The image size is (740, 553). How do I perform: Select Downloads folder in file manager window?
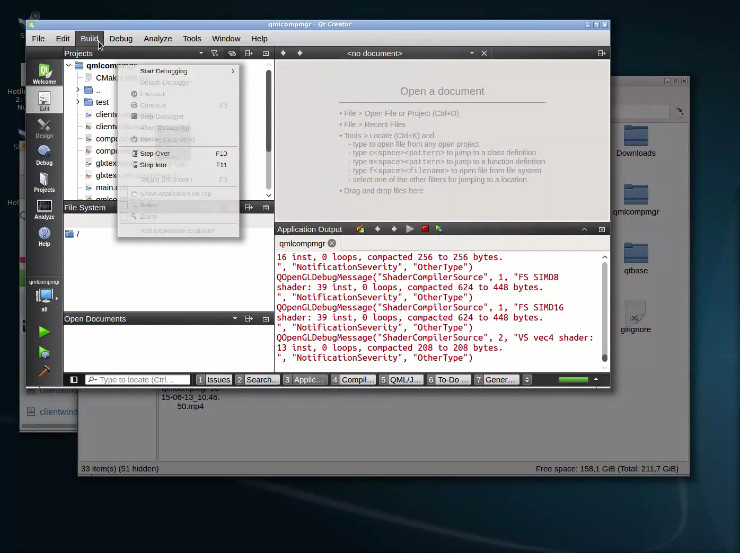[636, 140]
